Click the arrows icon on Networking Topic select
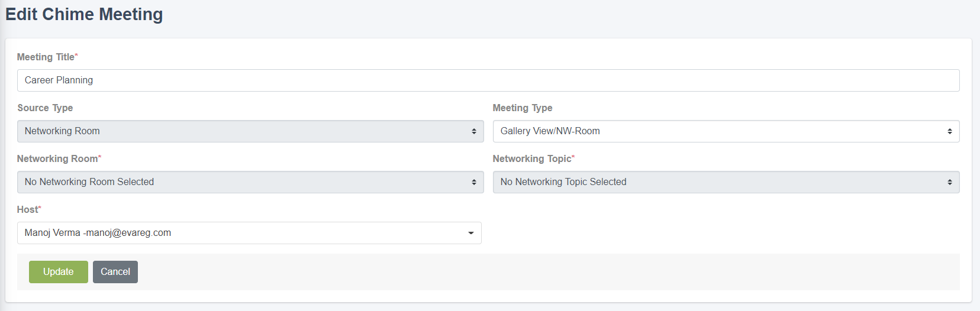The image size is (980, 311). point(950,182)
